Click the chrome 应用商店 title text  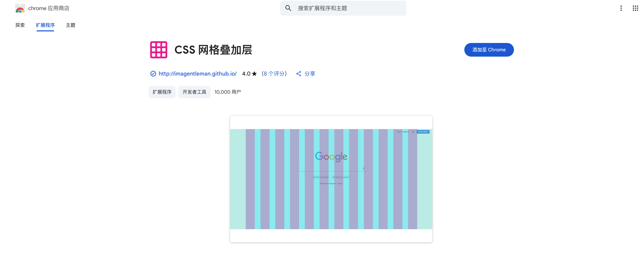pos(49,8)
